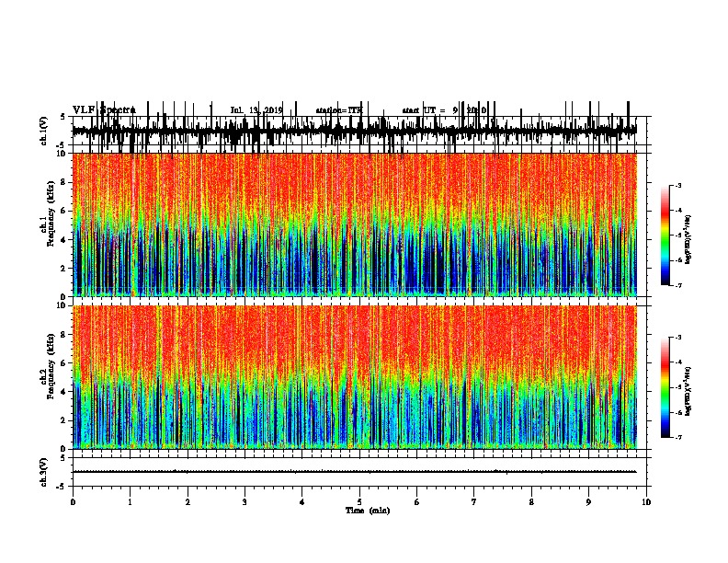The height and width of the screenshot is (563, 728).
Task: Click the "-7" tick on ch.1 colorbar
Action: (x=678, y=285)
